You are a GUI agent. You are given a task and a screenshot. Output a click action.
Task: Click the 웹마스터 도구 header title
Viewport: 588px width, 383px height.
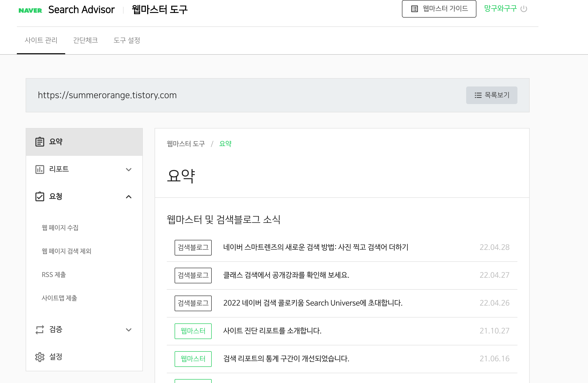(x=160, y=10)
